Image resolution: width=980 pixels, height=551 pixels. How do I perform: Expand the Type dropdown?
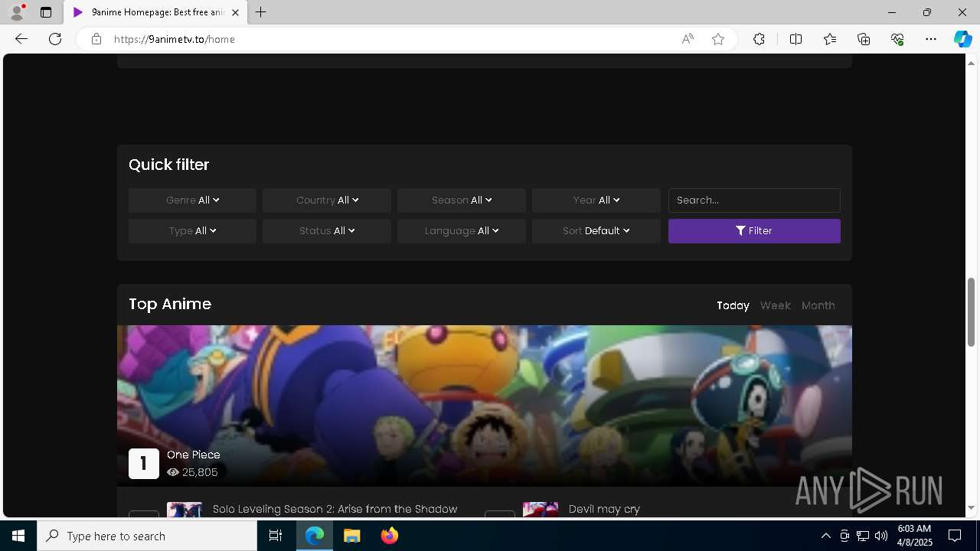[x=192, y=231]
